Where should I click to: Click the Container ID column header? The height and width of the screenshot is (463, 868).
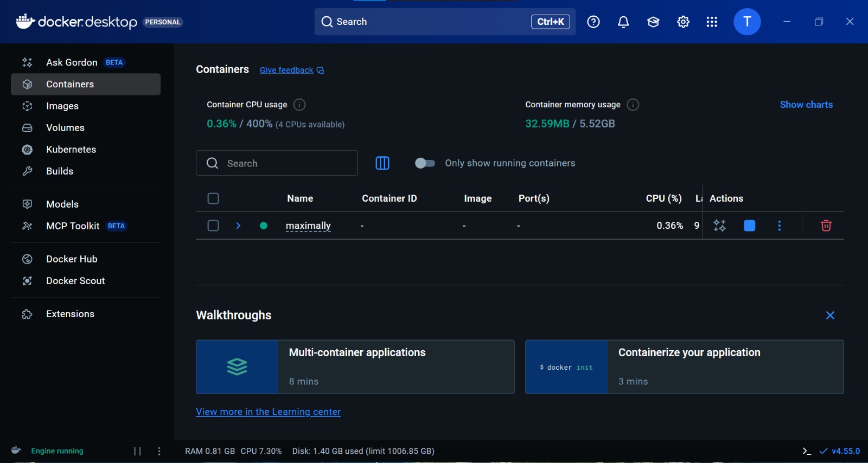click(x=390, y=198)
